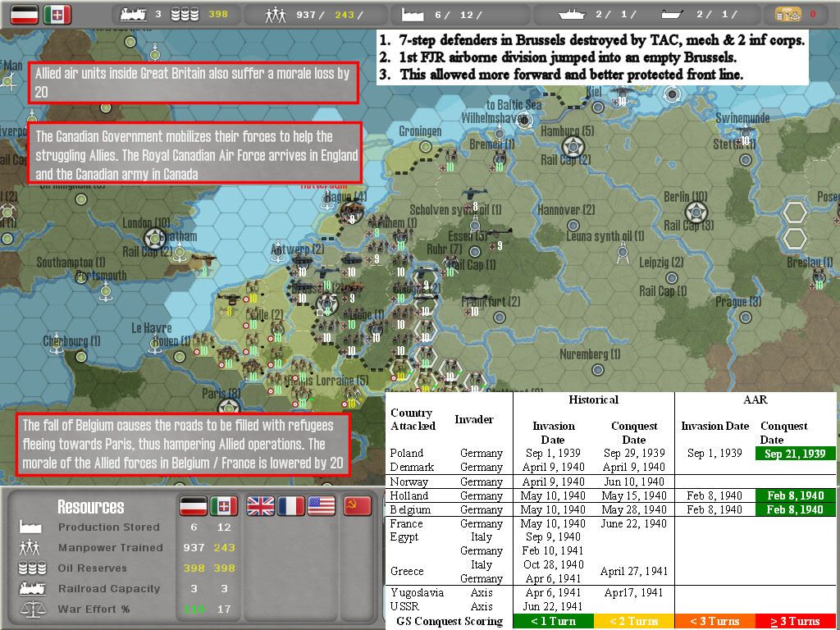The height and width of the screenshot is (630, 840).
Task: Click the Oil Reserves label
Action: [x=92, y=568]
